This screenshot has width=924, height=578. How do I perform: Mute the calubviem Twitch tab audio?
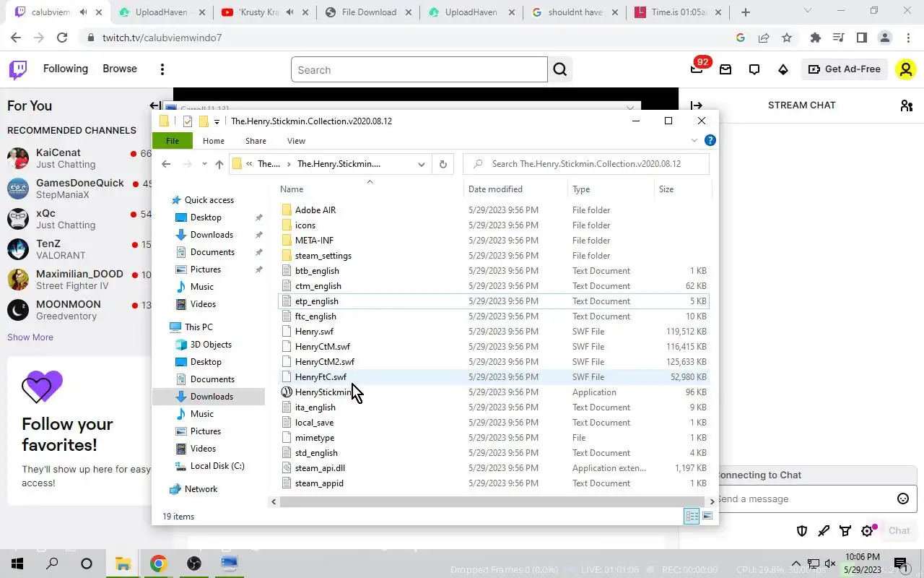coord(84,12)
